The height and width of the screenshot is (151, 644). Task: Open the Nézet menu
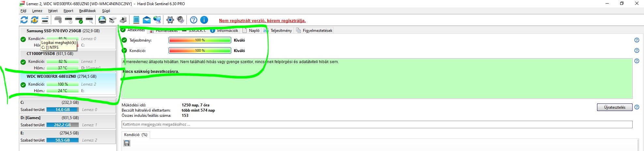[x=53, y=11]
